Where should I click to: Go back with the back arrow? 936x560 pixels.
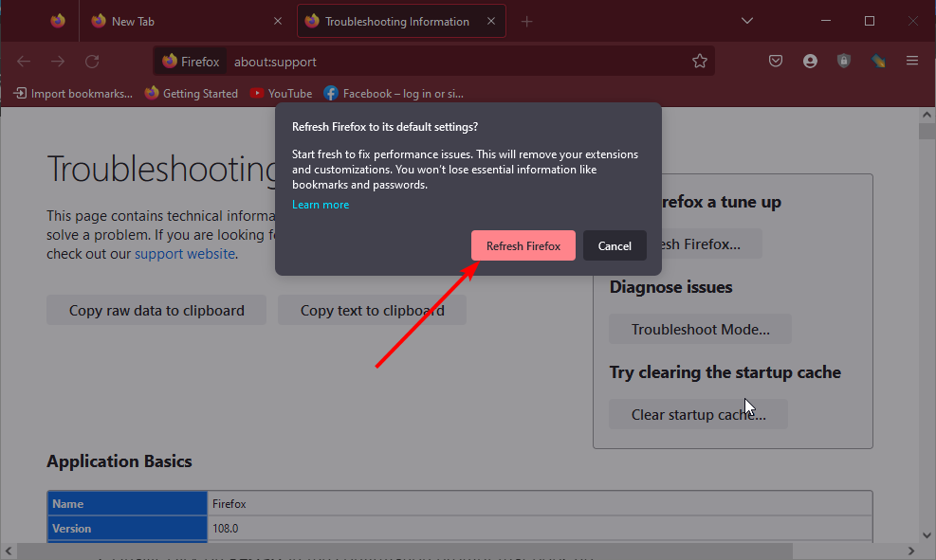coord(24,62)
